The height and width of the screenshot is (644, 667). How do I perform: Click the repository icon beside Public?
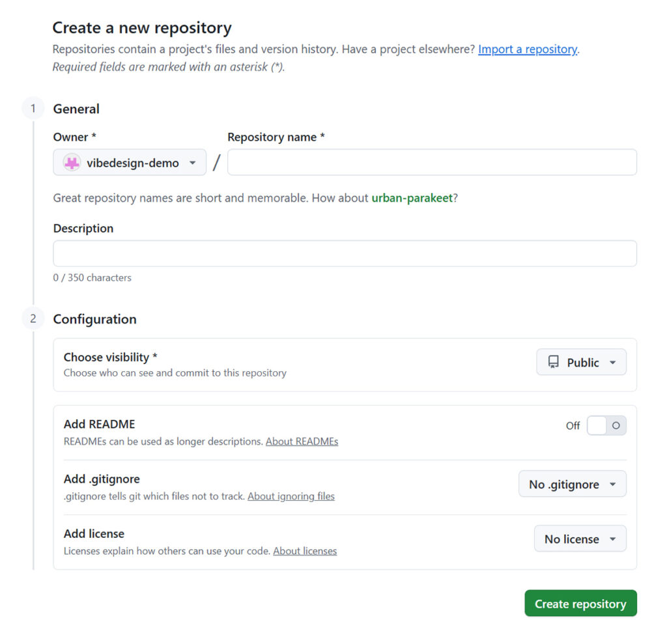[x=554, y=363]
